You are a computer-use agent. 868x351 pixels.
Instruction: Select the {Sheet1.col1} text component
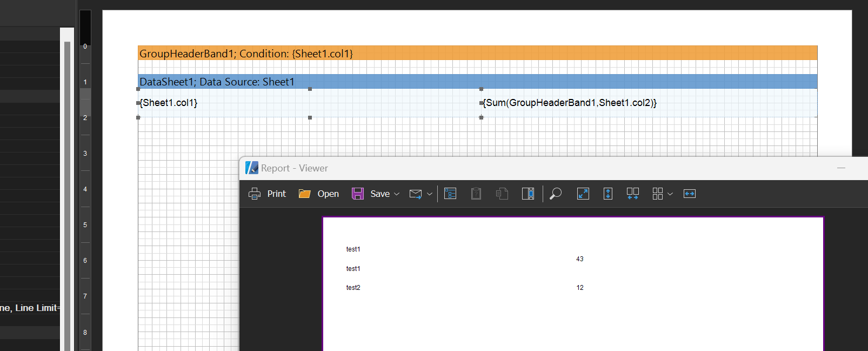tap(224, 103)
